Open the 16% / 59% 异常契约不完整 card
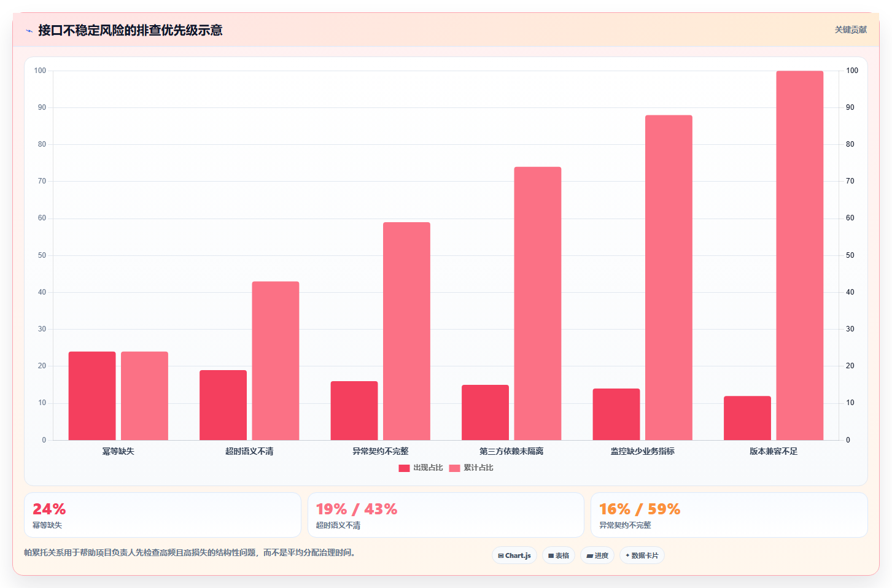The width and height of the screenshot is (892, 588). coord(729,515)
